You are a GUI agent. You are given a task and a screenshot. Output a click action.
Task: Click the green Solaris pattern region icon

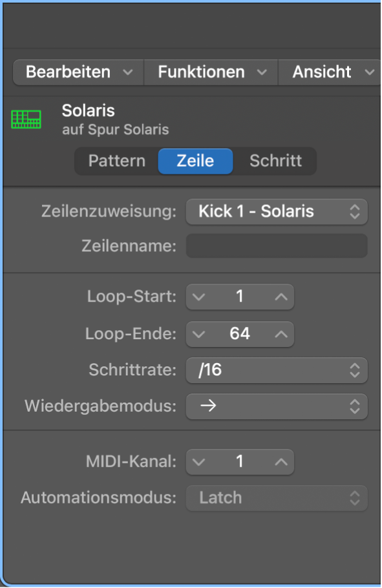[x=26, y=119]
